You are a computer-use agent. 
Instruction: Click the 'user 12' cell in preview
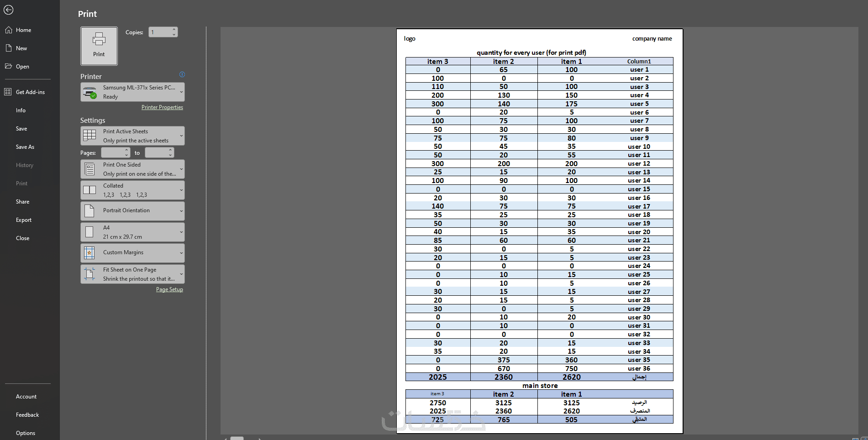[x=639, y=163]
